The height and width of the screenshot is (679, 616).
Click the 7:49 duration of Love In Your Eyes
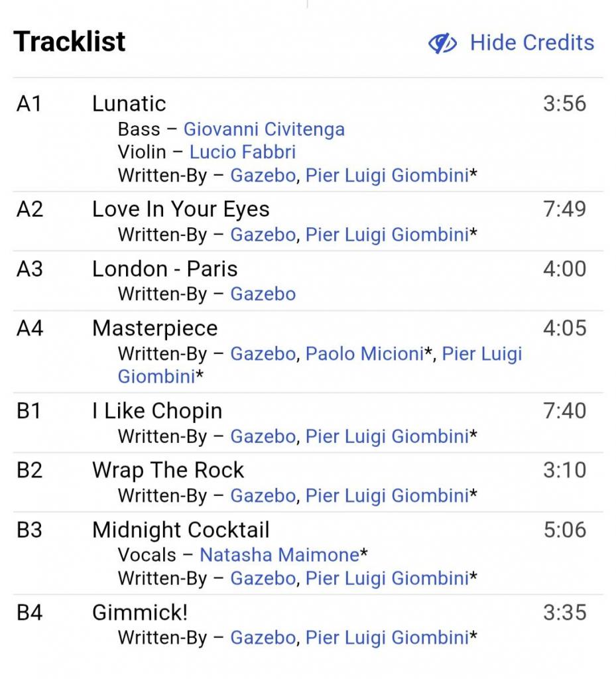[x=564, y=210]
